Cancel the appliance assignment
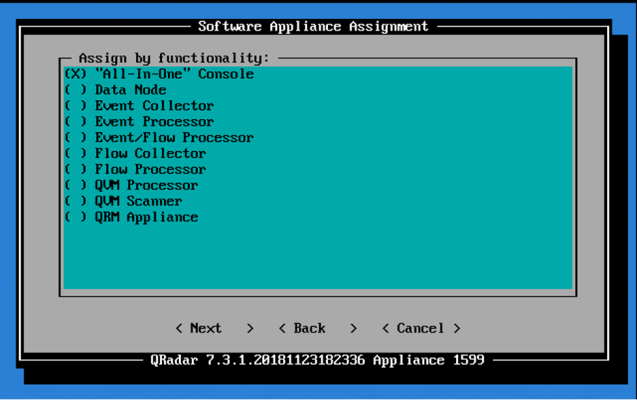 (x=421, y=328)
